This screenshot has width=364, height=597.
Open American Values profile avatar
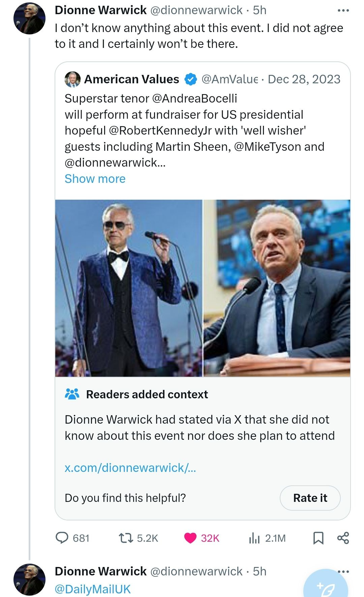[x=72, y=79]
